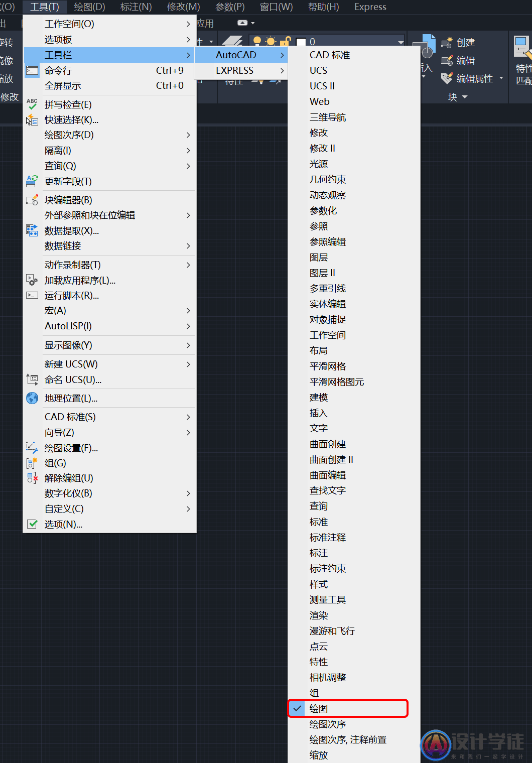Viewport: 532px width, 763px height.
Task: Click the named UCS icon beside 命名 UCS(U)
Action: (32, 379)
